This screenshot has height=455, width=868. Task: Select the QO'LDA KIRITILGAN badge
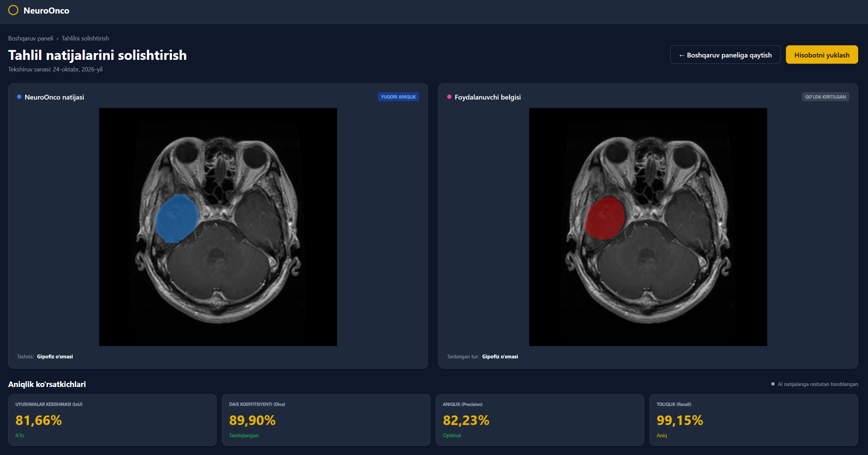(825, 97)
